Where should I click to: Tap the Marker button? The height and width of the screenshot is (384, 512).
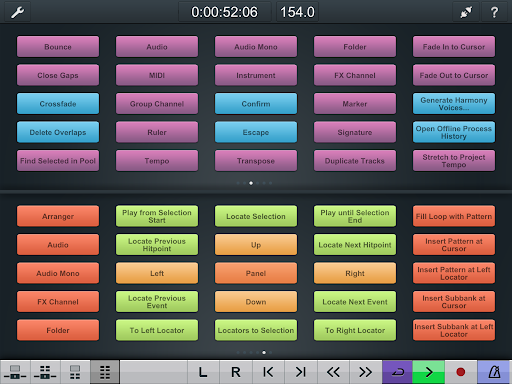click(355, 104)
